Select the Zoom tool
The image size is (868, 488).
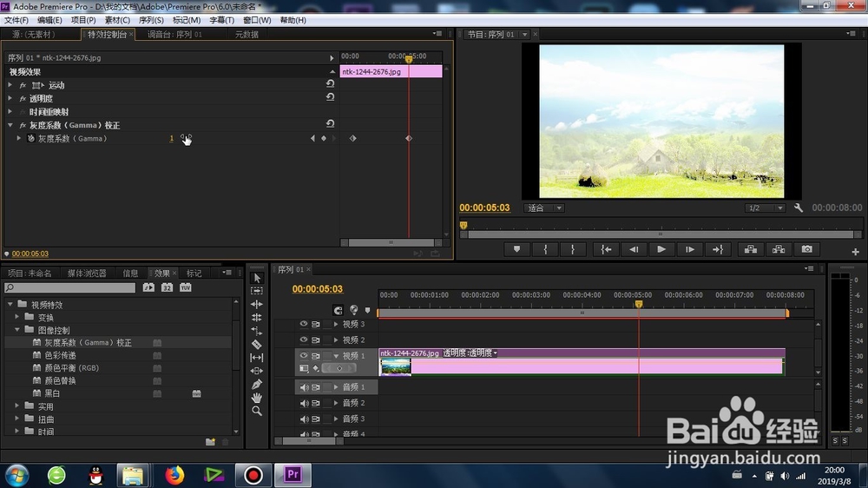click(257, 411)
